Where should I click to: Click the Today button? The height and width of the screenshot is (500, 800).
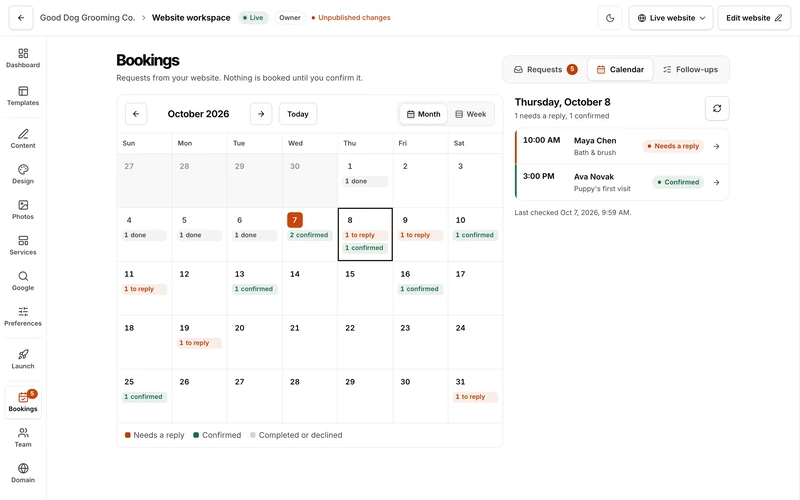[298, 114]
